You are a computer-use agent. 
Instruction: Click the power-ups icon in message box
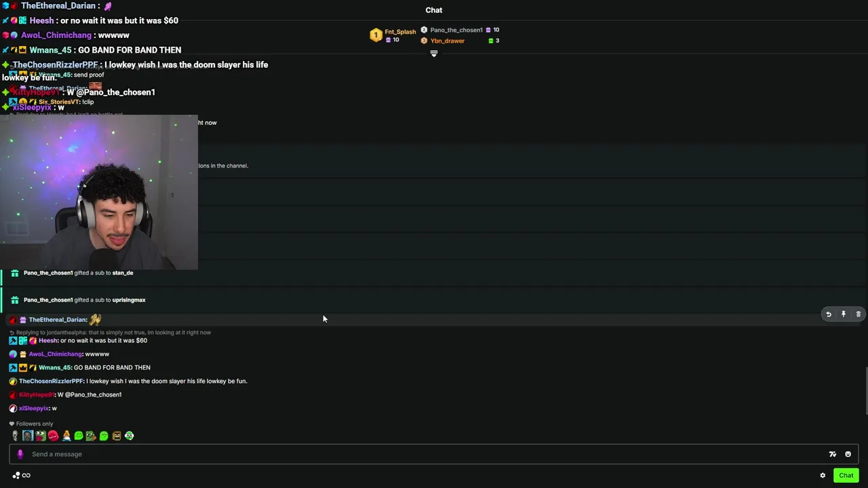[x=833, y=454]
